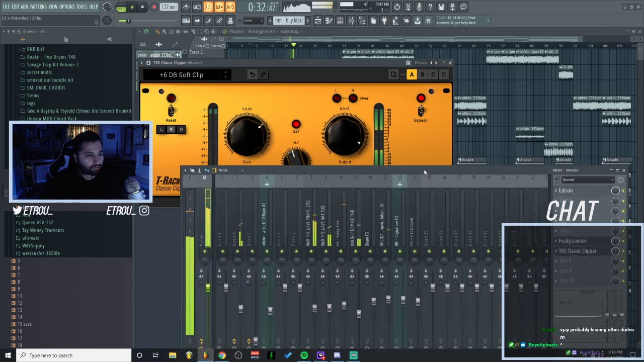This screenshot has height=362, width=644.
Task: Click the copy A/B settings icon
Action: click(x=394, y=75)
